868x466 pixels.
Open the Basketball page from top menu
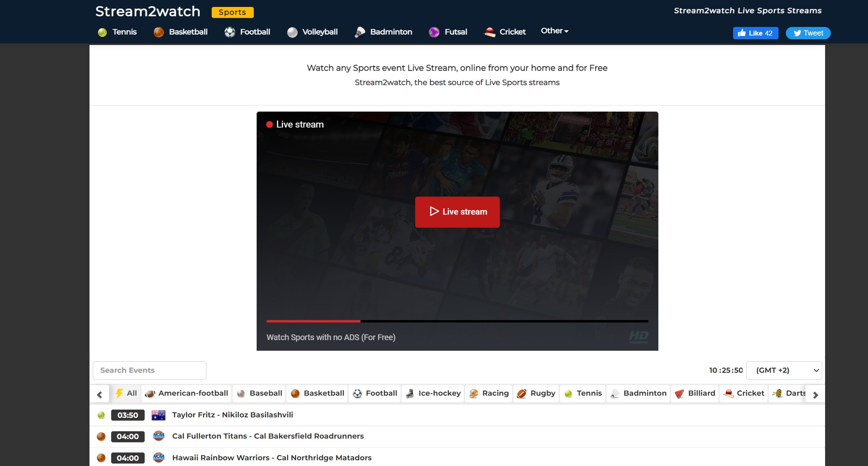[x=188, y=32]
